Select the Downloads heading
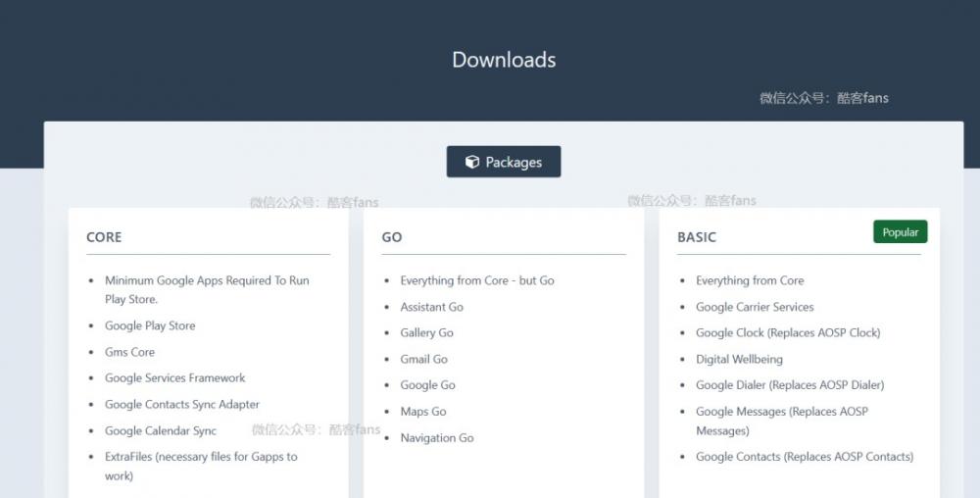Image resolution: width=980 pixels, height=498 pixels. point(504,60)
